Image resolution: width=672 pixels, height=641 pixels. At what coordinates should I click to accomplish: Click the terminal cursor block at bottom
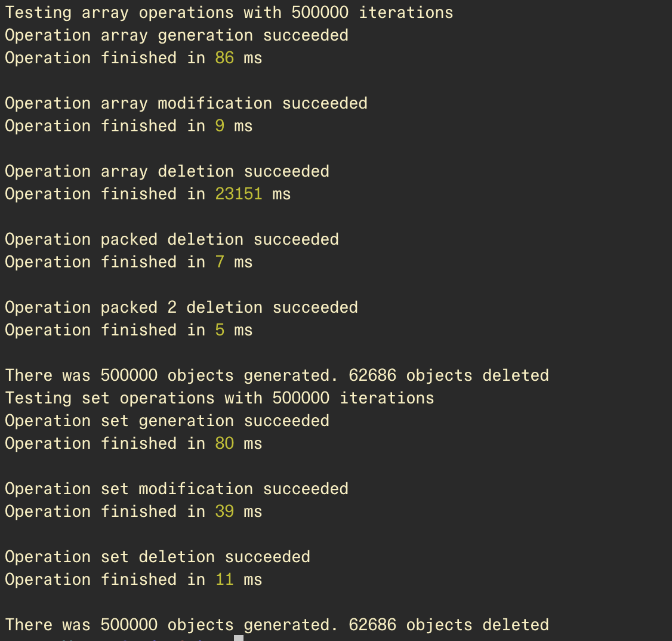tap(239, 638)
